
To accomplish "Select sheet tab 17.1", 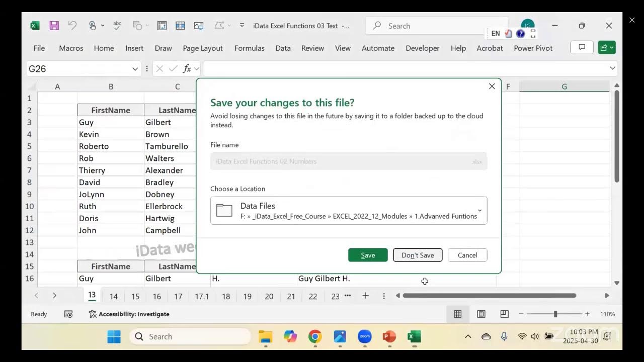I will 202,296.
